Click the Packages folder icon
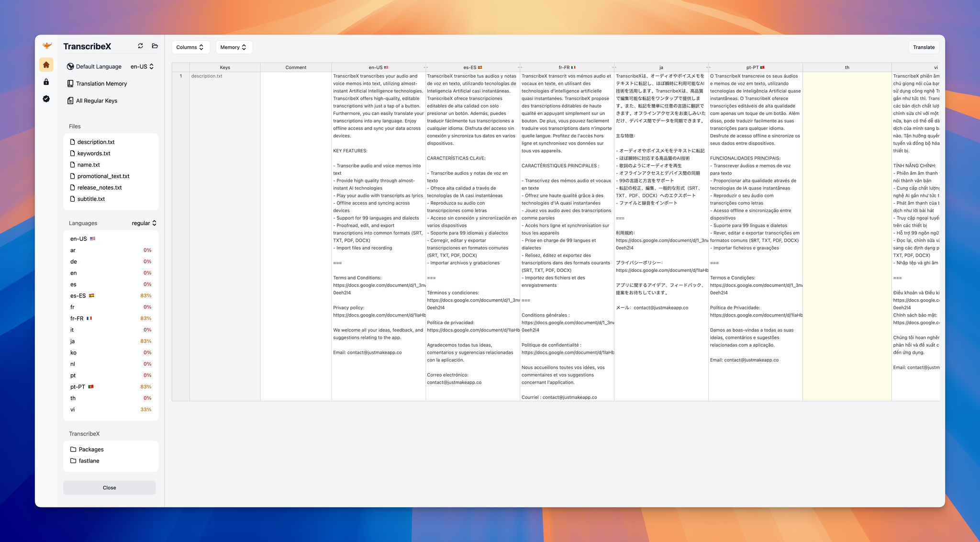980x542 pixels. [x=73, y=449]
